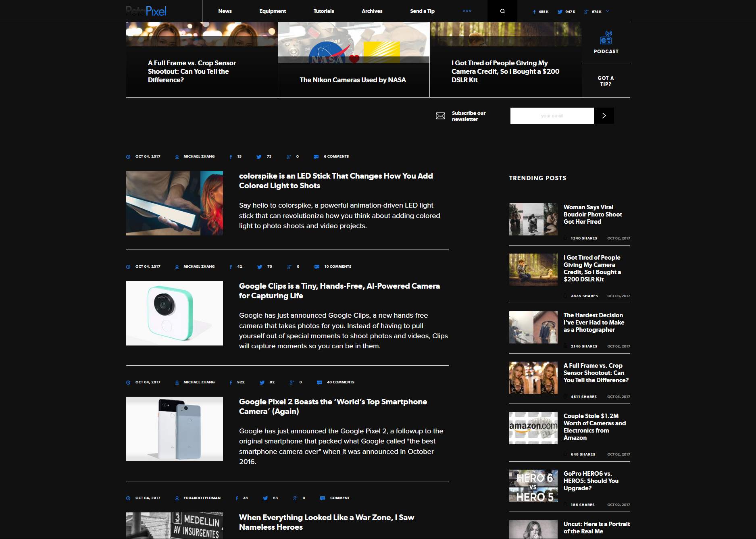This screenshot has width=756, height=539.
Task: Open Full Frame vs. Crop Sensor featured story
Action: point(192,71)
